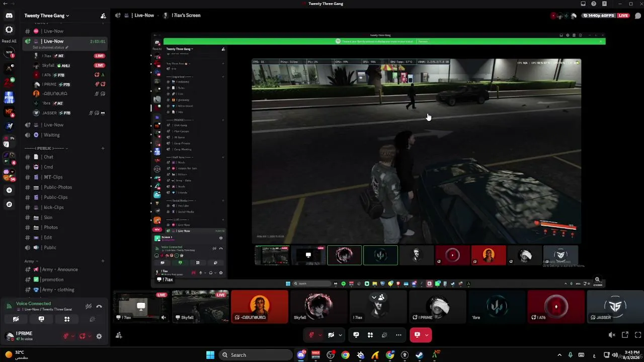
Task: Pop out the stream into a window
Action: click(x=625, y=335)
